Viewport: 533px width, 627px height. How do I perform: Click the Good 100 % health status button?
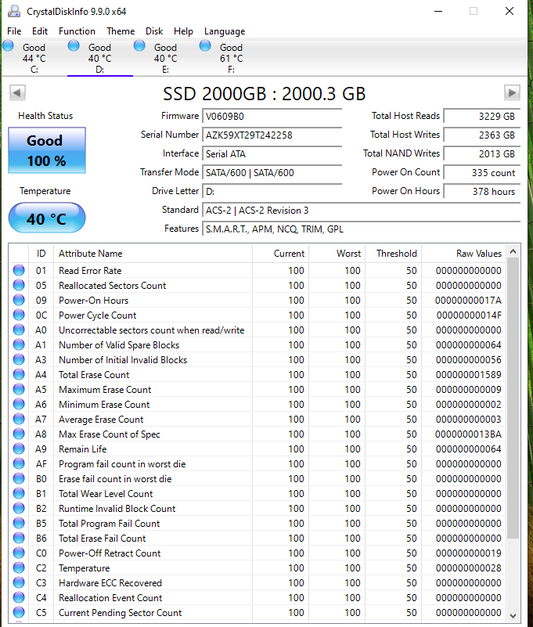(47, 150)
